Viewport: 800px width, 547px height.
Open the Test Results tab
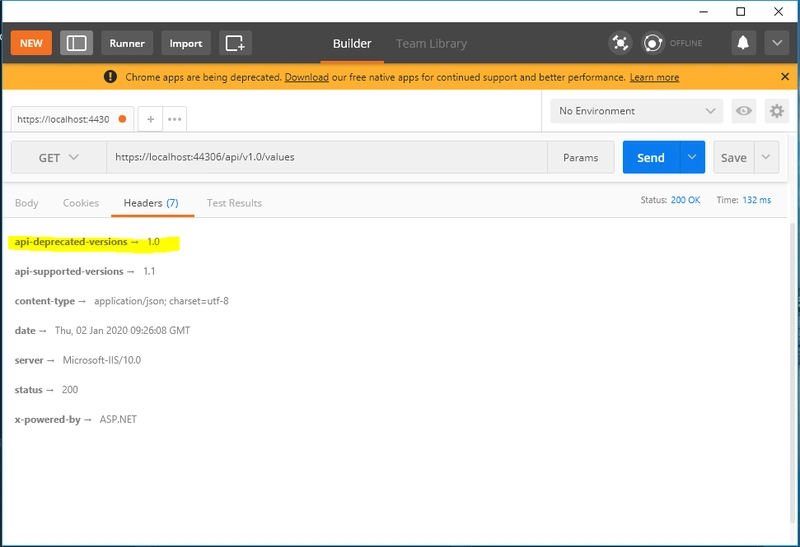234,203
